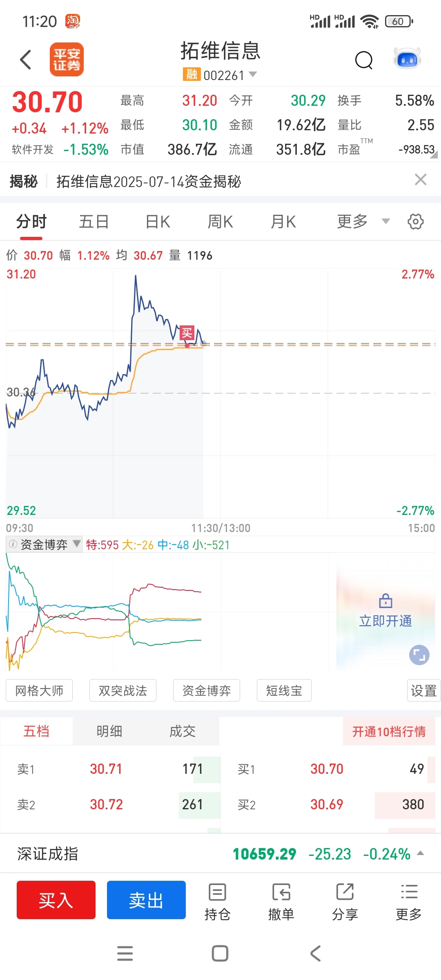The height and width of the screenshot is (980, 441).
Task: Open the robot assistant icon
Action: pos(407,59)
